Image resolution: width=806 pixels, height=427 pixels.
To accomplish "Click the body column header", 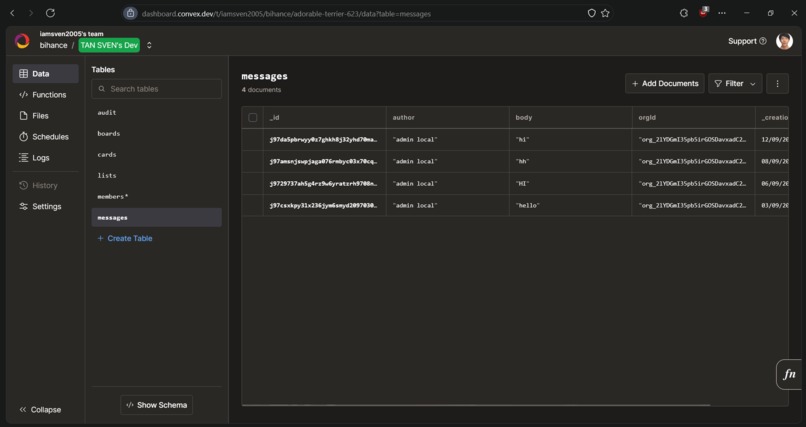I will point(570,118).
